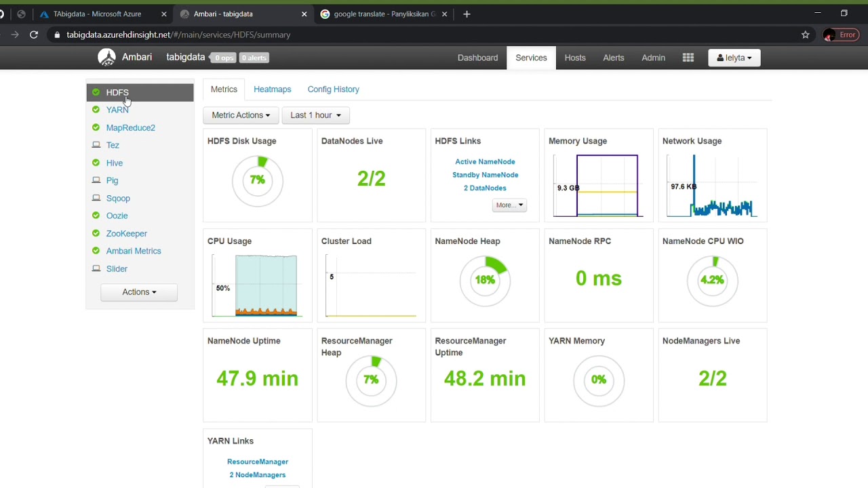Screen dimensions: 868x488
Task: Open the Actions dropdown under services list
Action: coord(139,292)
